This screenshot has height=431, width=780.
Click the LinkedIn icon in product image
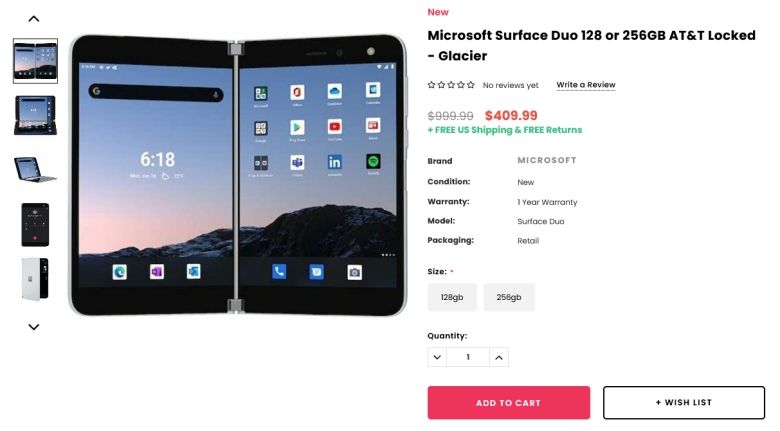coord(335,162)
